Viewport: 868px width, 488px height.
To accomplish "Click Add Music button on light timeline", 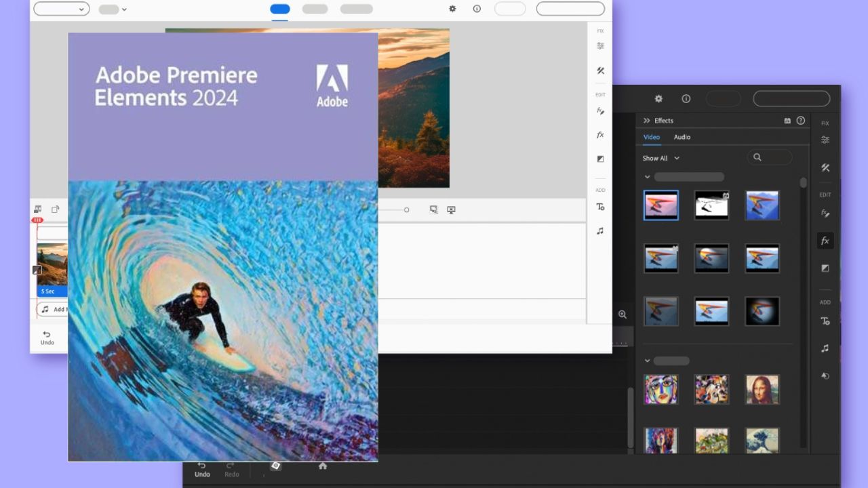I will coord(53,309).
